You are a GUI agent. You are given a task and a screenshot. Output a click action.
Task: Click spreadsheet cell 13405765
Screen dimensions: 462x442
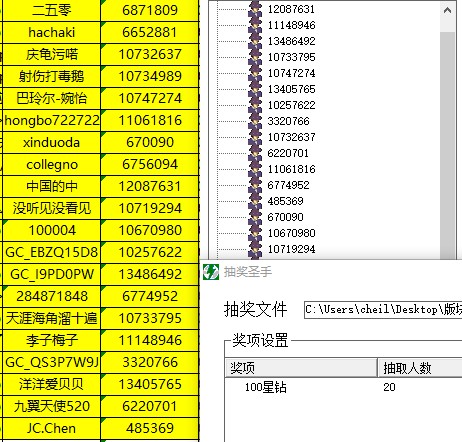tap(150, 384)
